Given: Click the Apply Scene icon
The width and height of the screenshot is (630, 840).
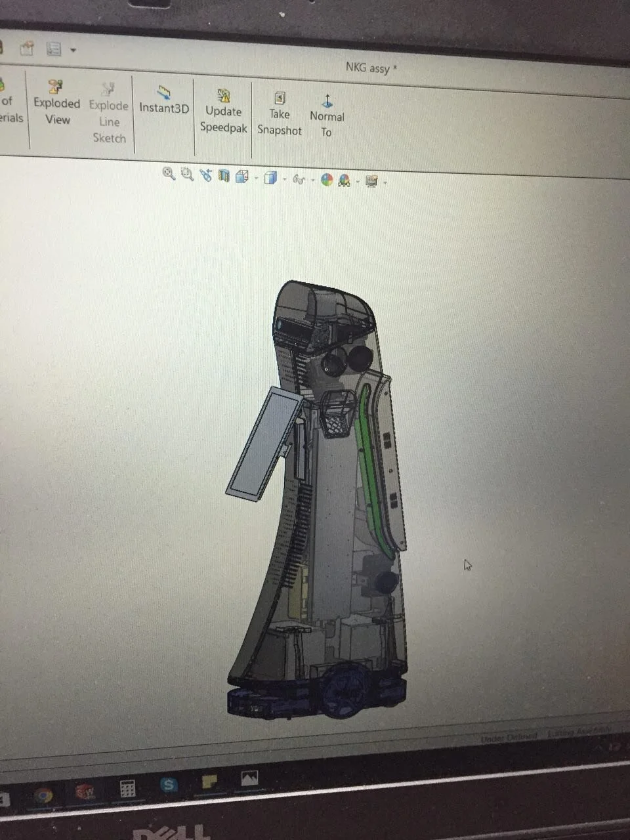Looking at the screenshot, I should click(344, 180).
